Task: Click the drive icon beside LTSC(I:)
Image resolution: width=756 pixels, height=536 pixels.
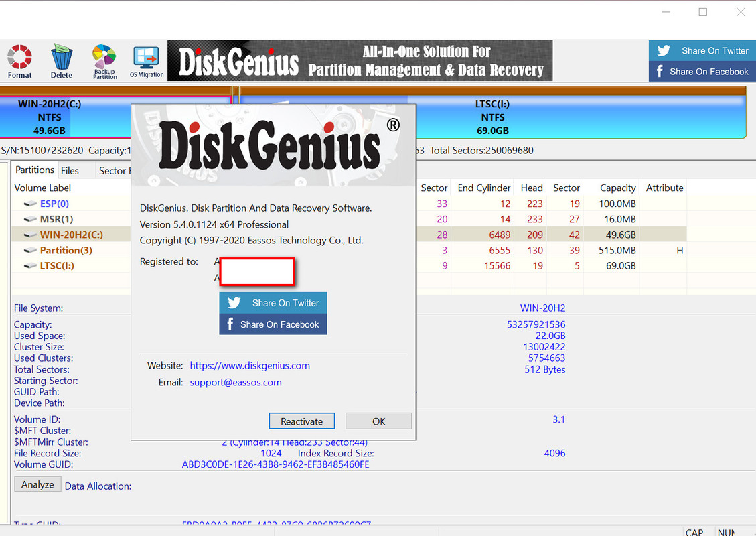Action: (x=30, y=265)
